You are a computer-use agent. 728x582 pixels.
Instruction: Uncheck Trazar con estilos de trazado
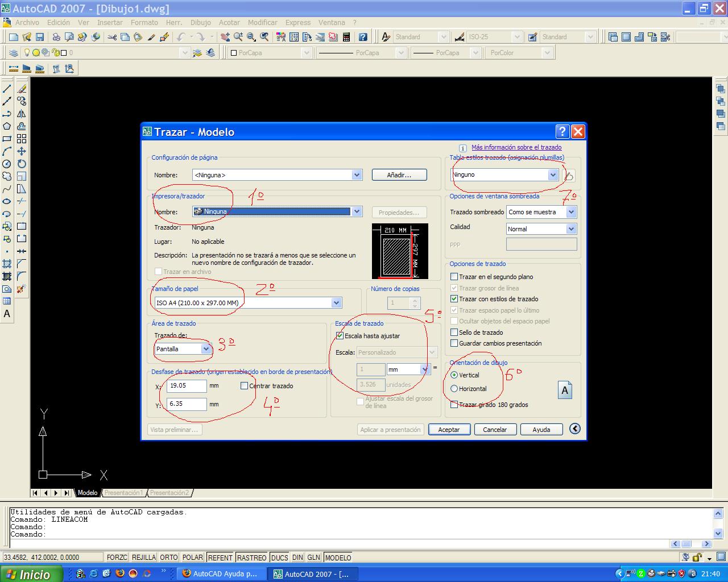click(x=454, y=299)
